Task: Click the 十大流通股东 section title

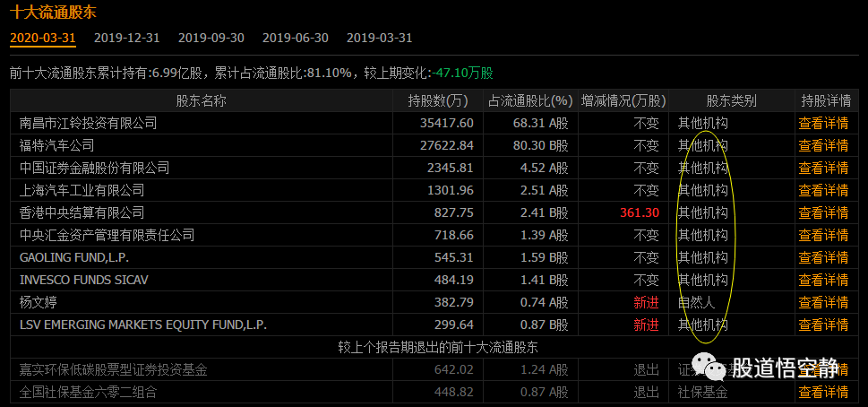Action: [53, 11]
